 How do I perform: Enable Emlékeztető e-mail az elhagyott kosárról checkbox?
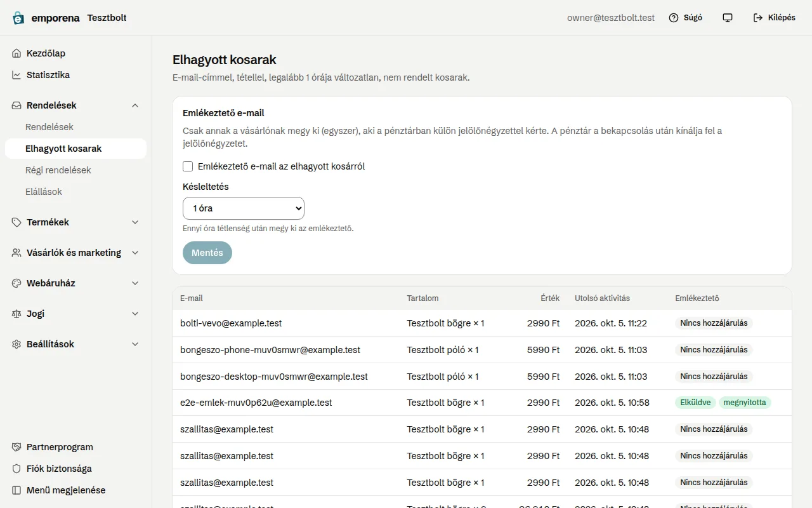188,166
